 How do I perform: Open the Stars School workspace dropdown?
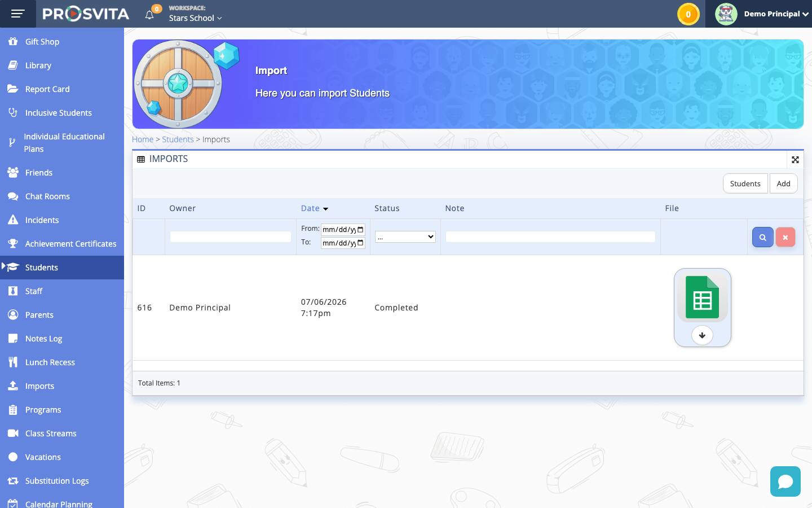[x=195, y=18]
